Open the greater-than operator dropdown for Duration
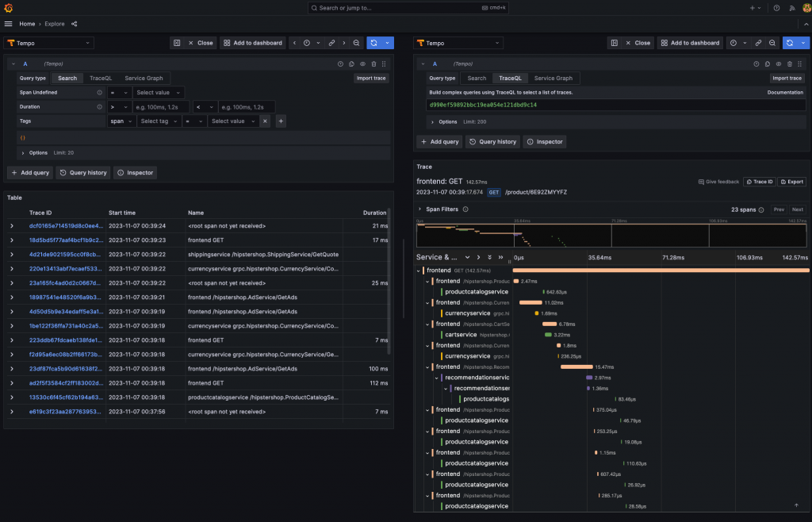The height and width of the screenshot is (522, 812). point(119,107)
